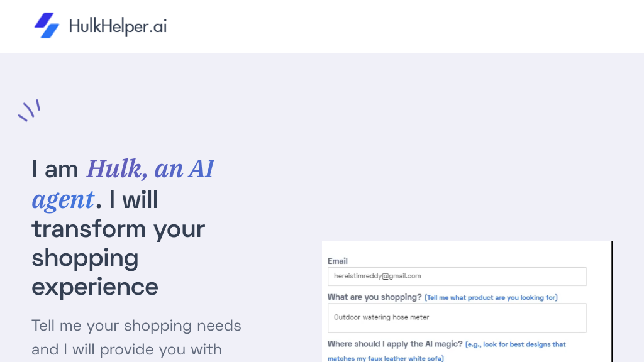Focus the Email input with hereistimreddy@gmail.com

(457, 277)
